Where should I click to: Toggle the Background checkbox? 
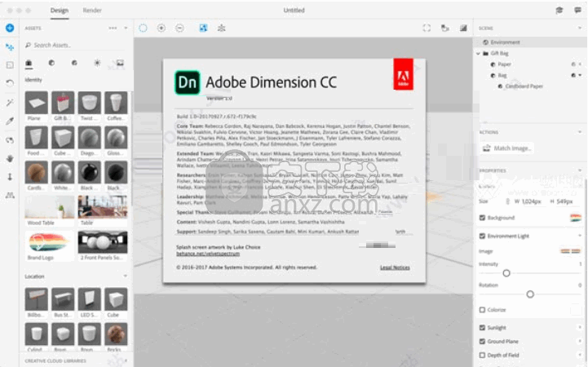(482, 218)
